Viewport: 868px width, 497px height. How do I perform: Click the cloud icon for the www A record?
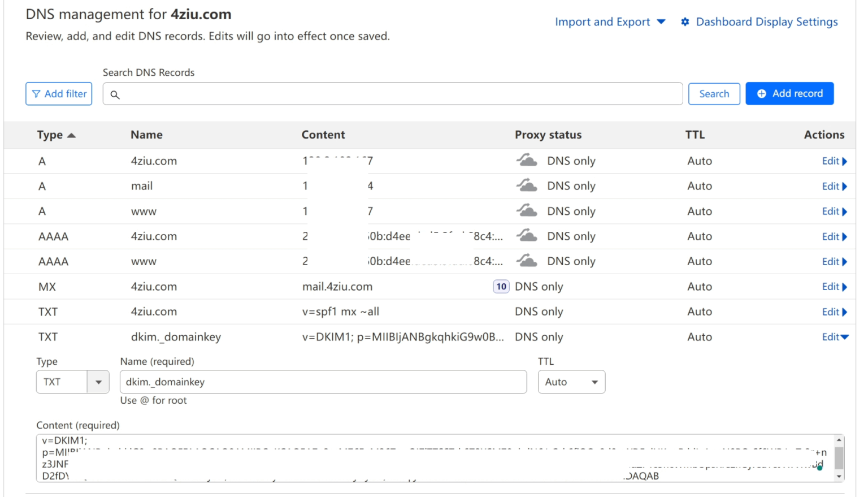tap(527, 211)
